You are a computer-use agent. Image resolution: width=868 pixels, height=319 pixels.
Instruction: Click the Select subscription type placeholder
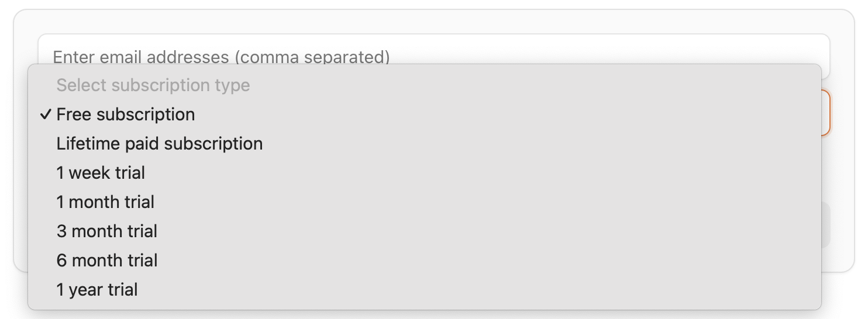[153, 85]
